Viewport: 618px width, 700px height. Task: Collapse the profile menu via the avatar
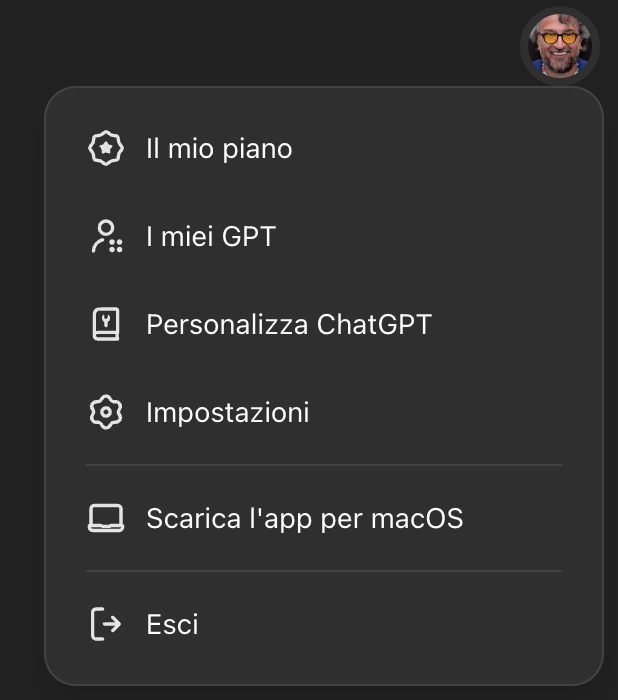coord(559,45)
